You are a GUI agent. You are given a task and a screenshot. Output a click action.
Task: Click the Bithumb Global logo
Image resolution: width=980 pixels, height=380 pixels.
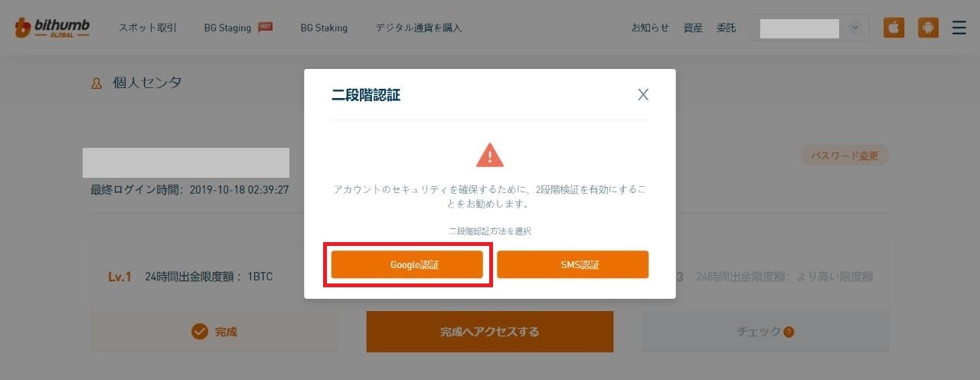point(52,28)
